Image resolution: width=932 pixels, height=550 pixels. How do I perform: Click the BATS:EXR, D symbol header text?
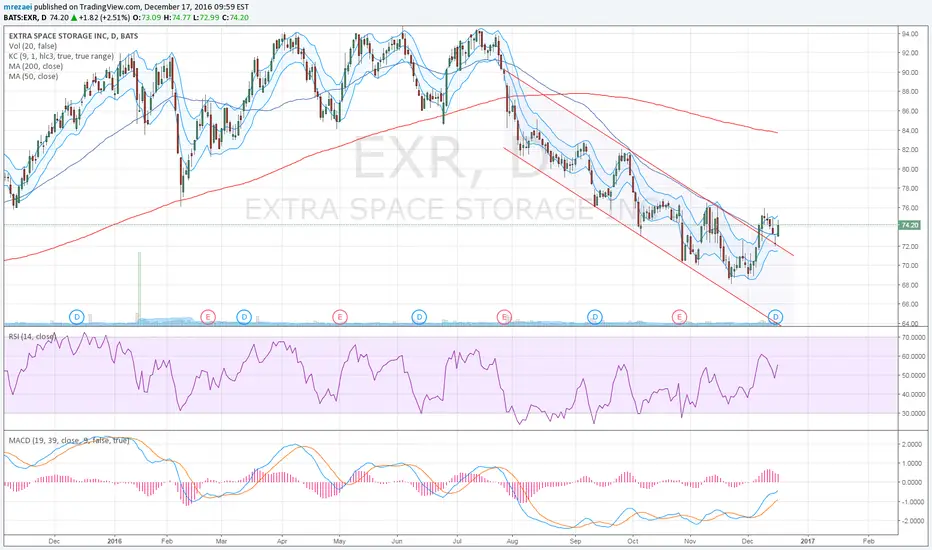24,18
